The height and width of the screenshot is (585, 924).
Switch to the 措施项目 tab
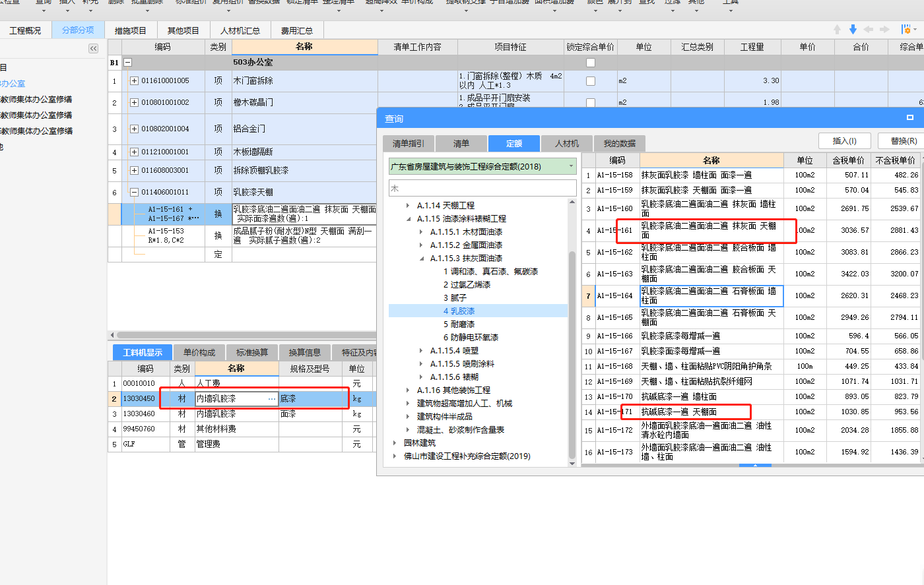click(x=130, y=30)
